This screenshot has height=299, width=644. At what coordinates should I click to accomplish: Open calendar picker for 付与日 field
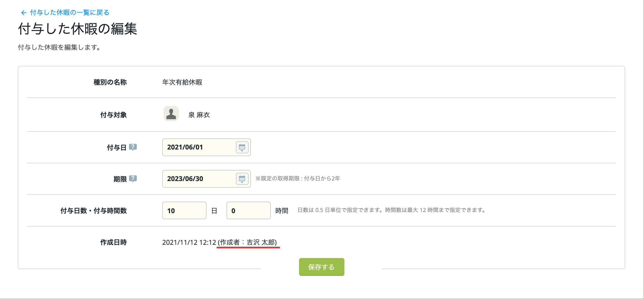click(242, 147)
